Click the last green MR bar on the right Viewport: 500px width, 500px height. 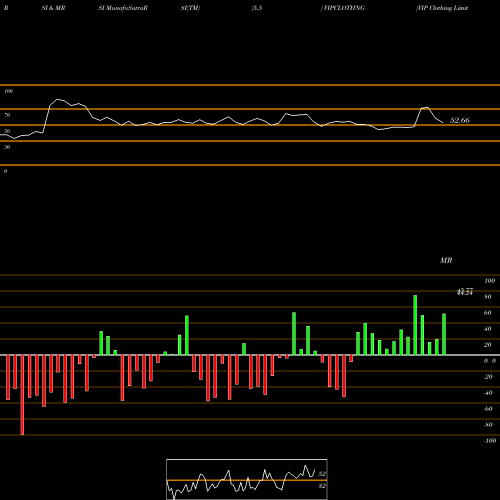click(444, 334)
